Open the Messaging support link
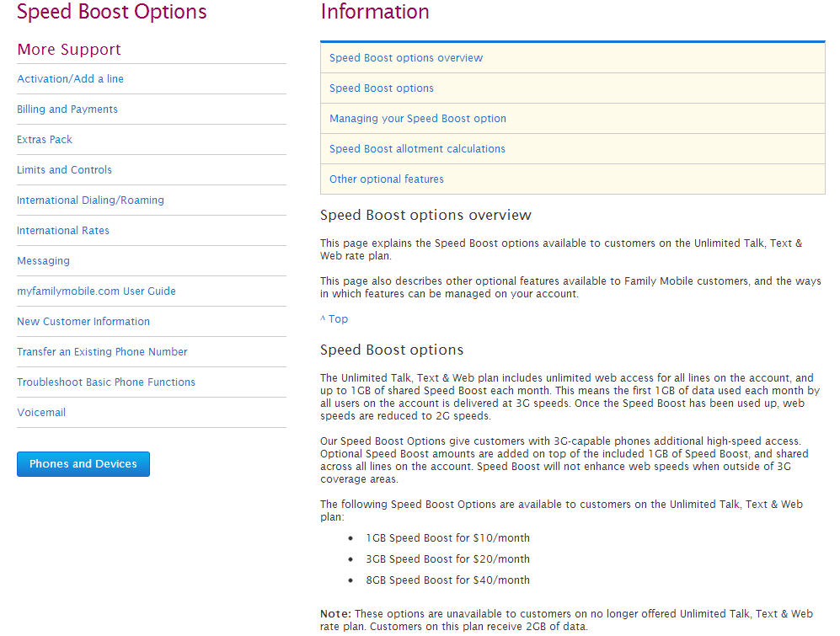The height and width of the screenshot is (636, 840). tap(43, 261)
